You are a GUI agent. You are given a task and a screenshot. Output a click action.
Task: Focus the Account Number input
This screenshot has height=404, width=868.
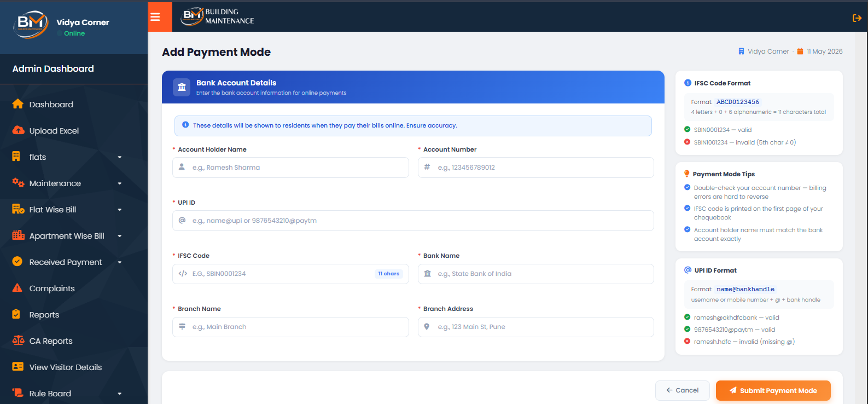(x=535, y=168)
